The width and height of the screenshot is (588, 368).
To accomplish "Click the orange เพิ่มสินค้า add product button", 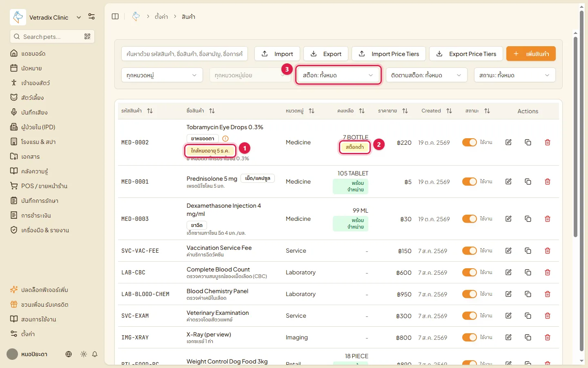I will (531, 54).
